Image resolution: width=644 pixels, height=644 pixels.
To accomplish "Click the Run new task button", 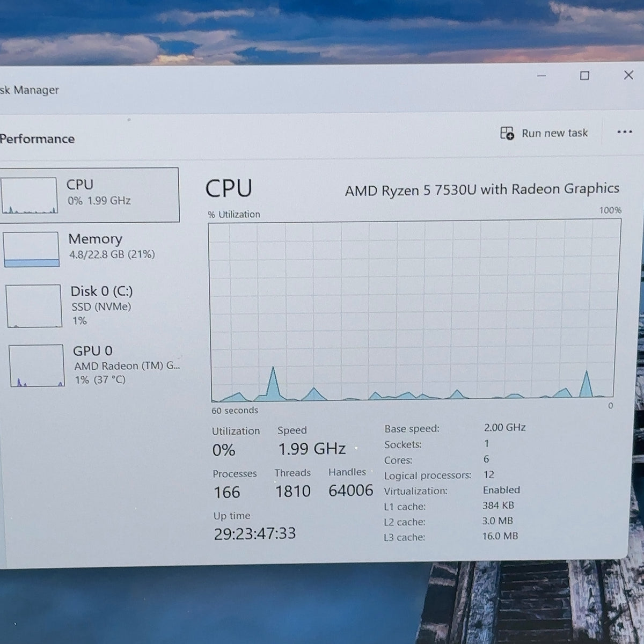I will point(544,133).
